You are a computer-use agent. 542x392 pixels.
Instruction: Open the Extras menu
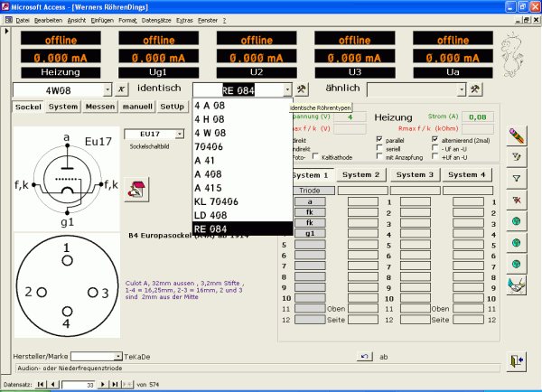click(x=184, y=21)
